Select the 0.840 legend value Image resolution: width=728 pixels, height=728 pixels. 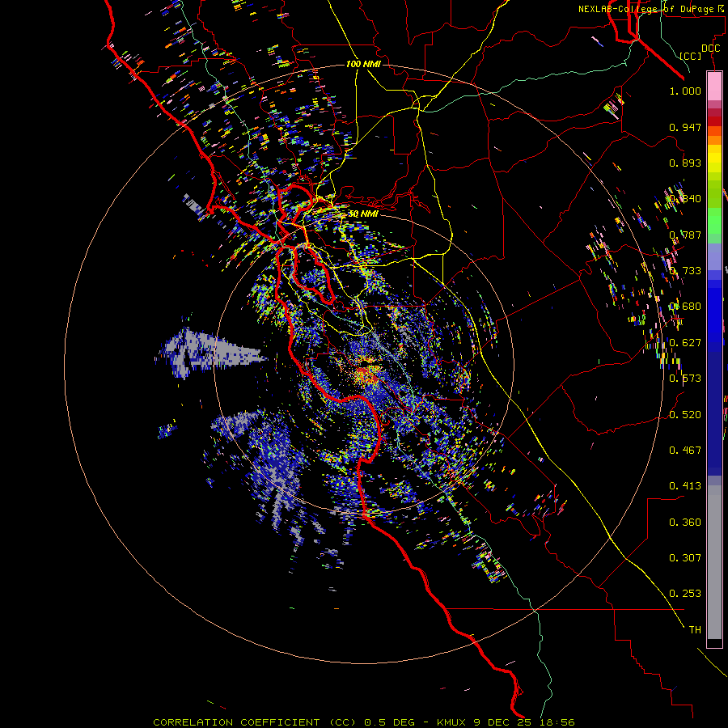tap(685, 199)
